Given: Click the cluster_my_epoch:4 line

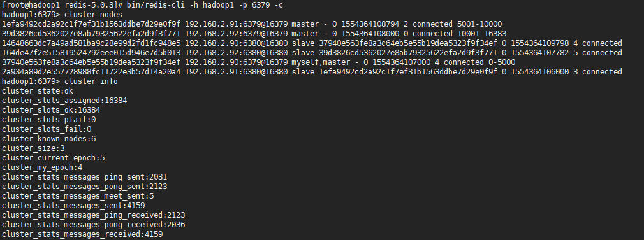Looking at the screenshot, I should 42,167.
